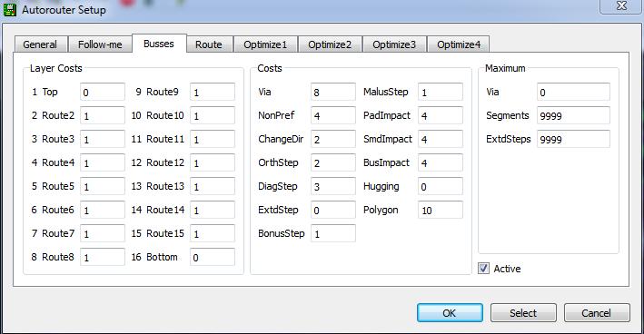Close the Autorouter Setup window

pyautogui.click(x=621, y=6)
